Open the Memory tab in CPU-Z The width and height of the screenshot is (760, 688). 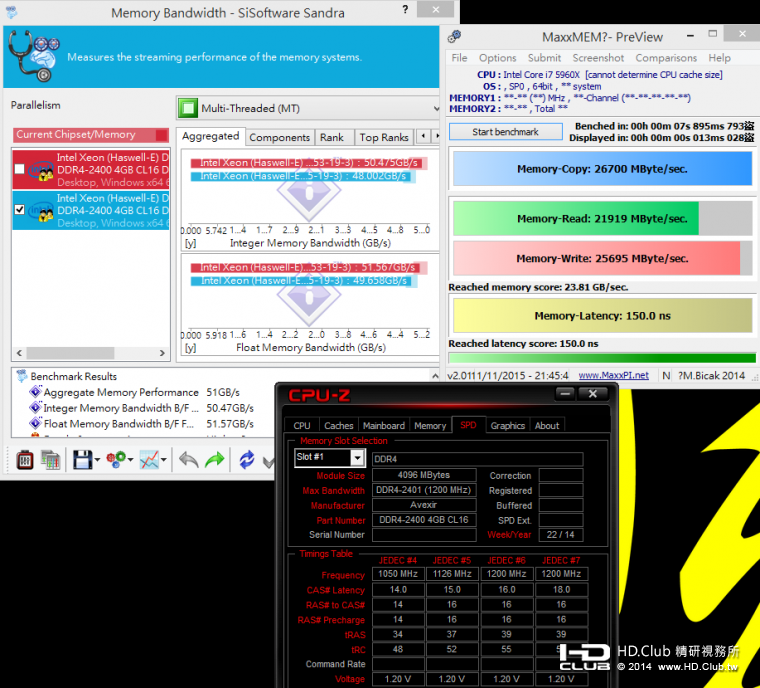pos(430,425)
